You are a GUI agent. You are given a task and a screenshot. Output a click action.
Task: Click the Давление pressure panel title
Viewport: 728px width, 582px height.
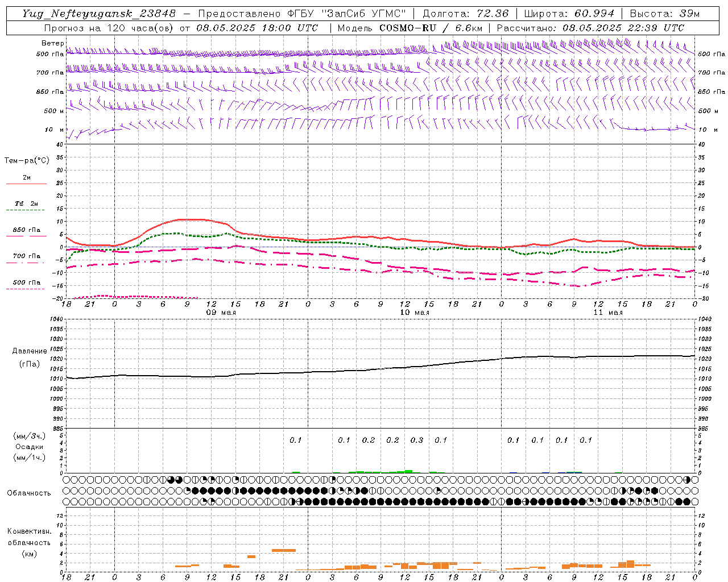(x=30, y=351)
